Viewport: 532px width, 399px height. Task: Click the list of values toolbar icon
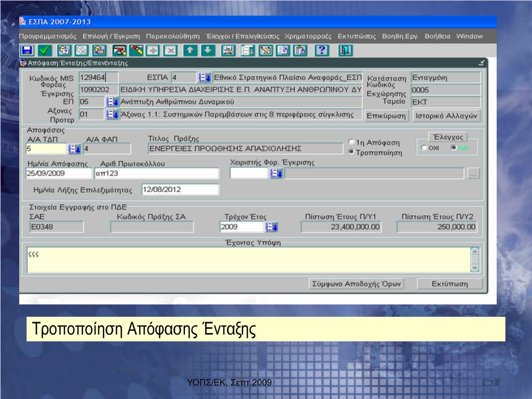tap(248, 50)
